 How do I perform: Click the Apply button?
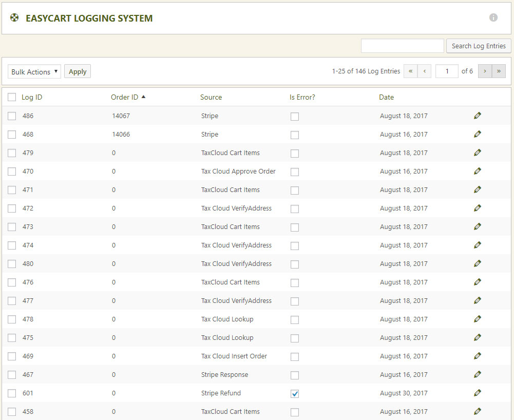coord(78,72)
